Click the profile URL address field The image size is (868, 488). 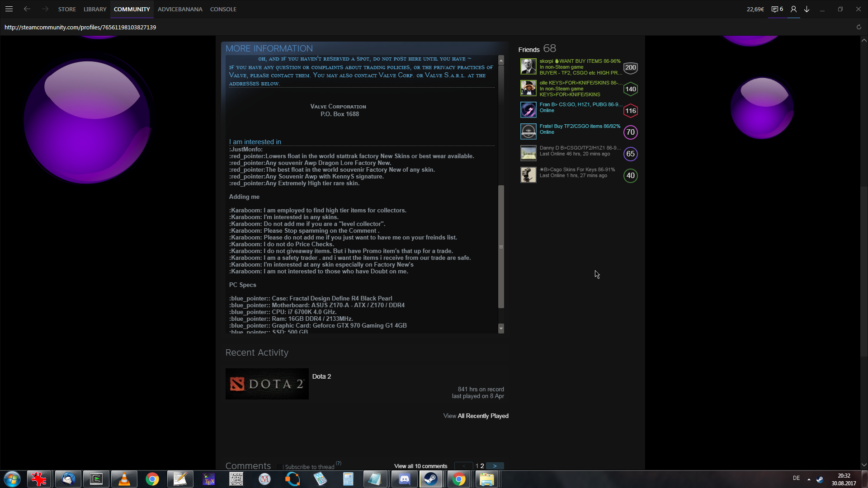[x=80, y=27]
